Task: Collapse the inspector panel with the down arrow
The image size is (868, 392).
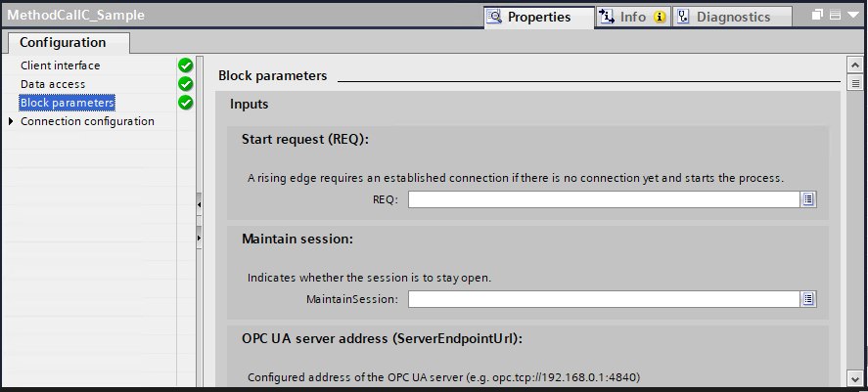Action: tap(853, 17)
